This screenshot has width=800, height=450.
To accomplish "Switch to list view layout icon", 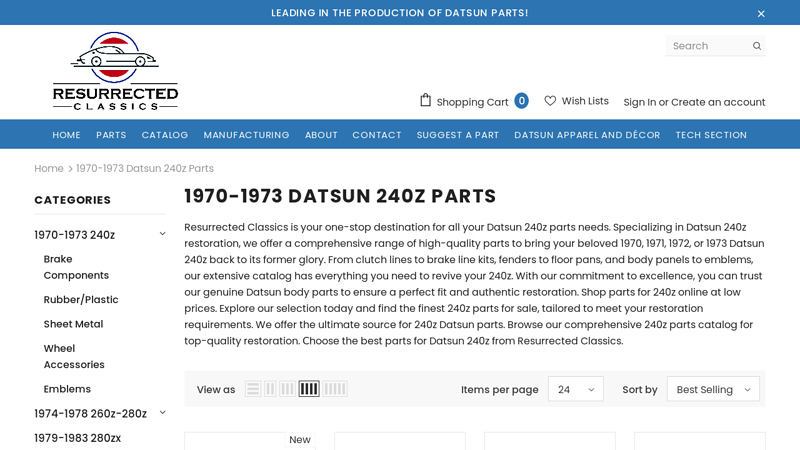I will tap(253, 389).
